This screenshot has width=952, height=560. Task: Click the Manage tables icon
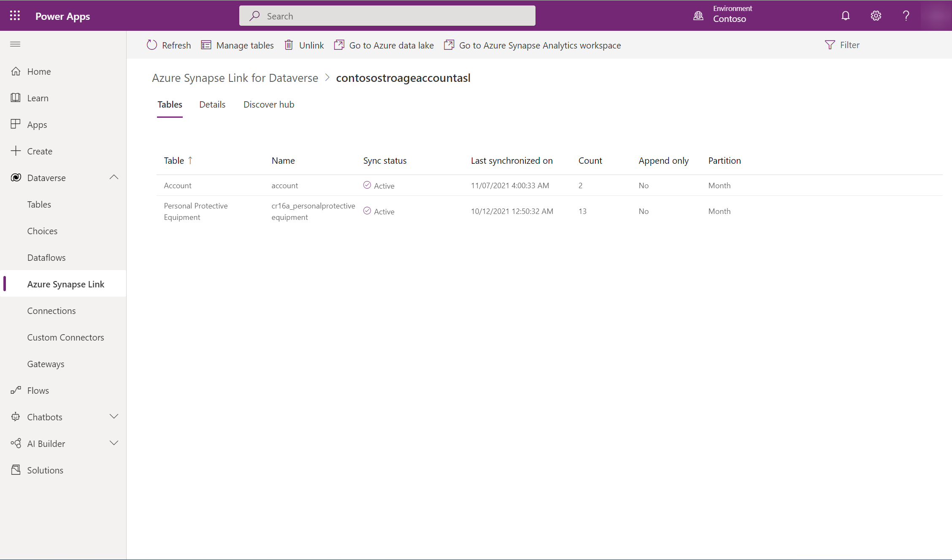click(x=206, y=45)
